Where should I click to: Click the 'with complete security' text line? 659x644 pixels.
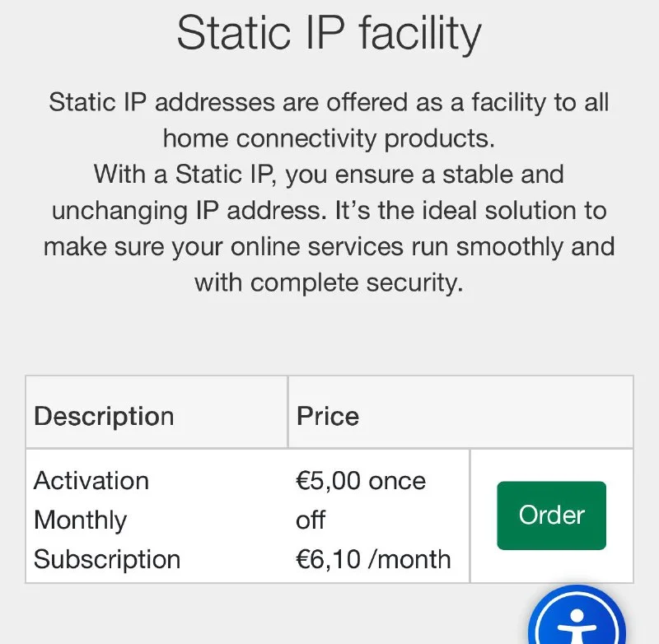[329, 282]
